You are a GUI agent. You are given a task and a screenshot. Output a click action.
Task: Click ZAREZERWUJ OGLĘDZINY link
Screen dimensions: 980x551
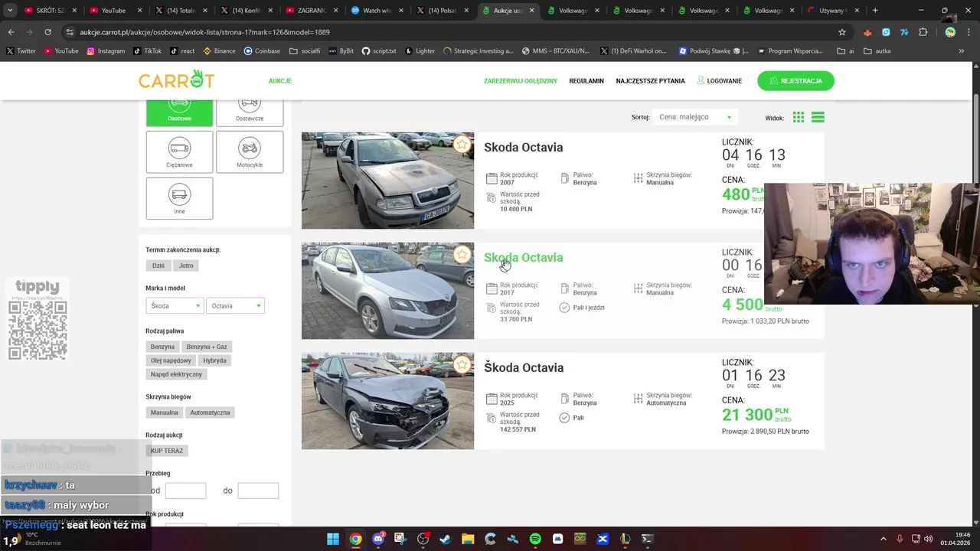pyautogui.click(x=521, y=80)
